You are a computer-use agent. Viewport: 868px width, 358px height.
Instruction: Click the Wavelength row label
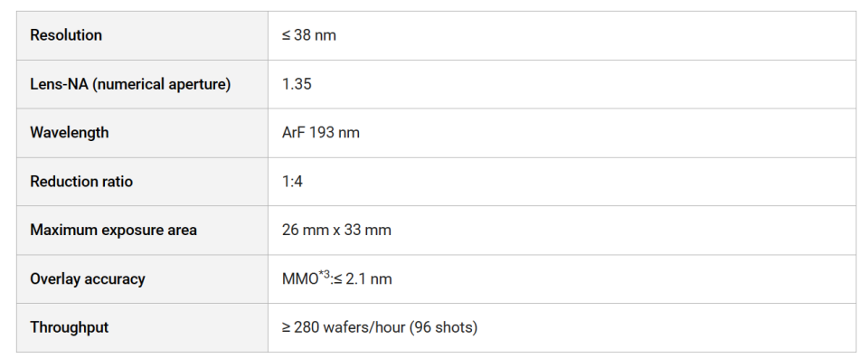click(x=70, y=133)
